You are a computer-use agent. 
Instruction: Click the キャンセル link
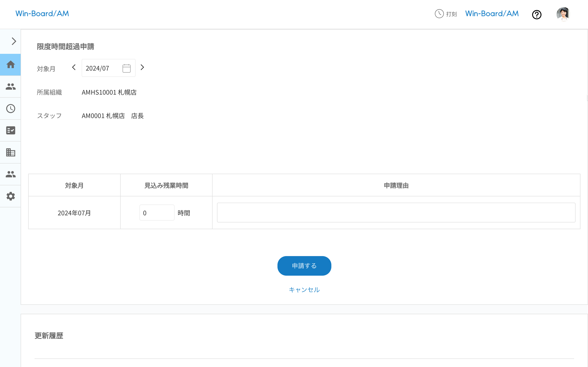pyautogui.click(x=304, y=290)
